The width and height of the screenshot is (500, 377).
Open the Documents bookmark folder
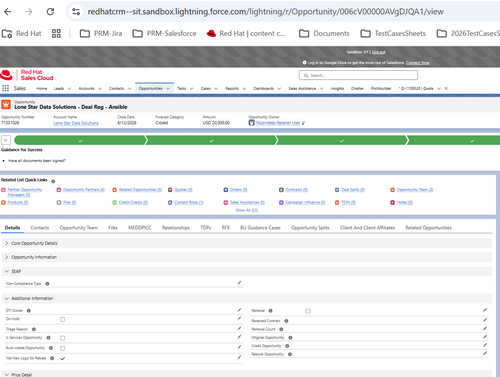pos(324,33)
